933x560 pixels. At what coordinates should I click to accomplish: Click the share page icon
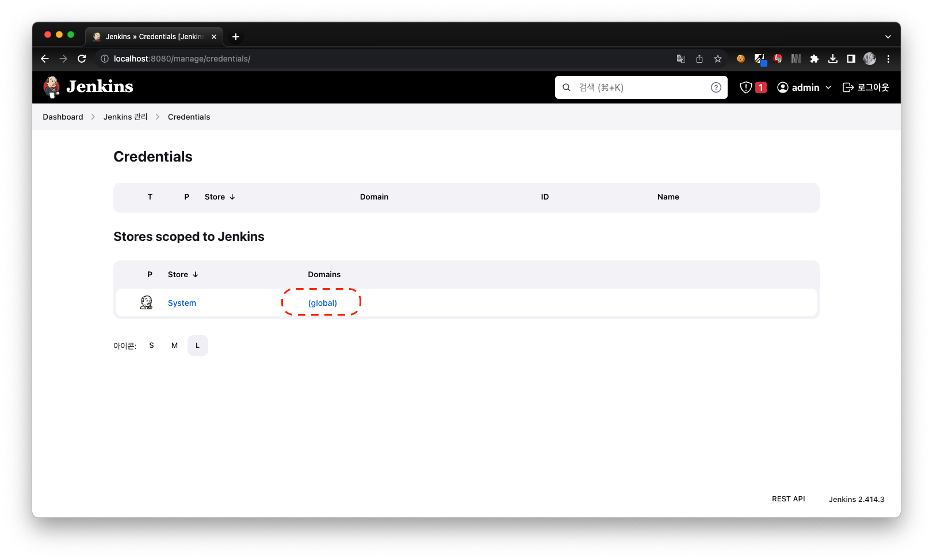tap(699, 59)
